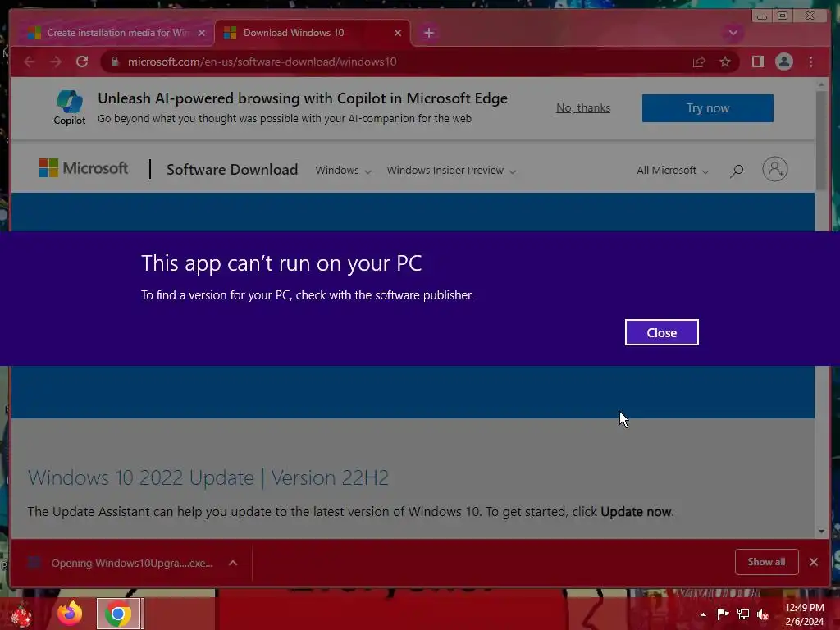Go back to previous page
Viewport: 840px width, 630px height.
click(30, 62)
